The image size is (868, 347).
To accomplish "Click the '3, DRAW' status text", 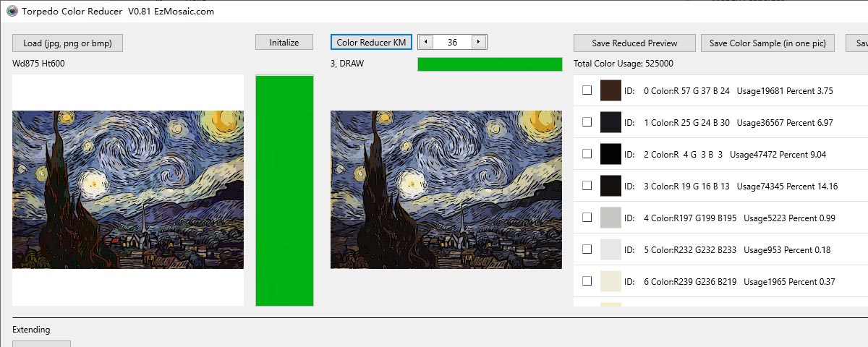I will 347,64.
